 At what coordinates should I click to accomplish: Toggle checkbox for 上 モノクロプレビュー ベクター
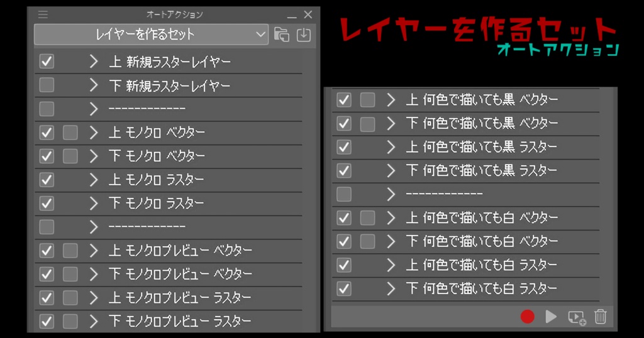click(47, 251)
